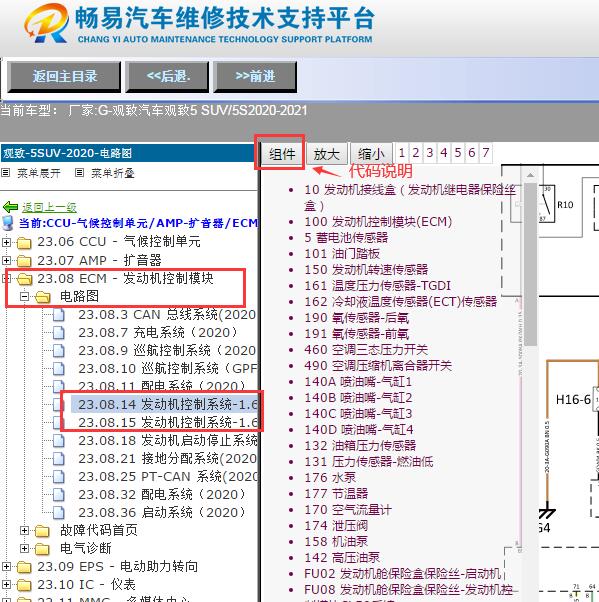Select 170 空气流量计 component
The image size is (599, 602).
tap(348, 510)
